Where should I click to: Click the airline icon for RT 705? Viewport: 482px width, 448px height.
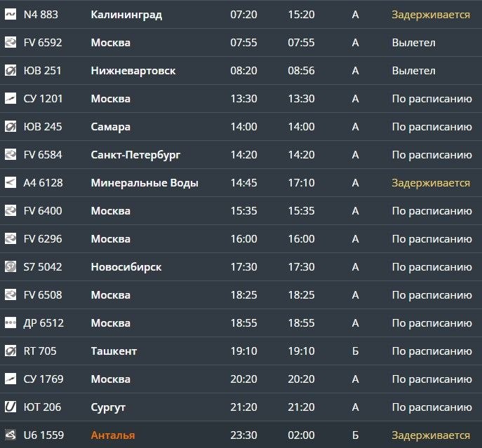10,351
